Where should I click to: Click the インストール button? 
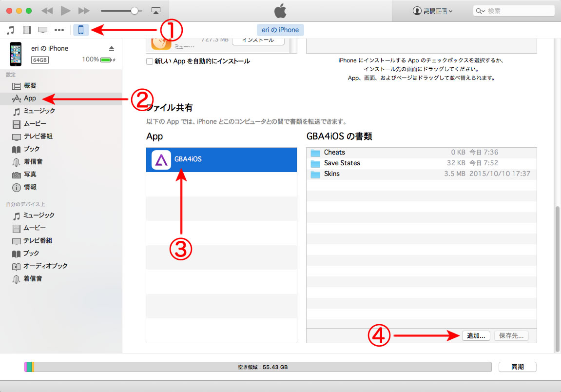click(258, 40)
